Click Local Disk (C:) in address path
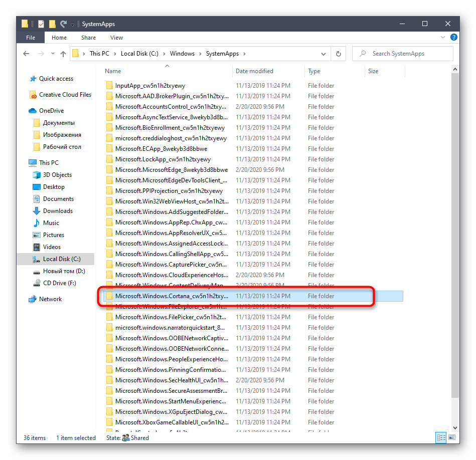This screenshot has height=460, width=476. (x=139, y=54)
